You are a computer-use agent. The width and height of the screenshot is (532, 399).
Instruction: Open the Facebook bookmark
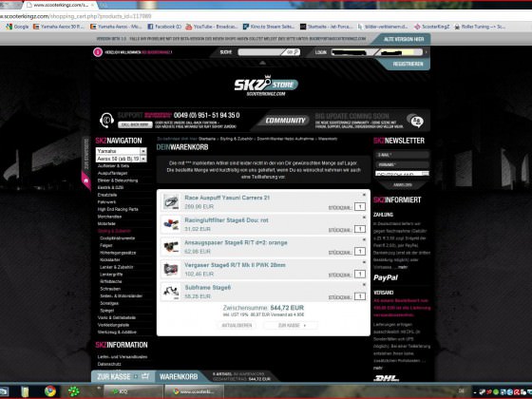164,27
